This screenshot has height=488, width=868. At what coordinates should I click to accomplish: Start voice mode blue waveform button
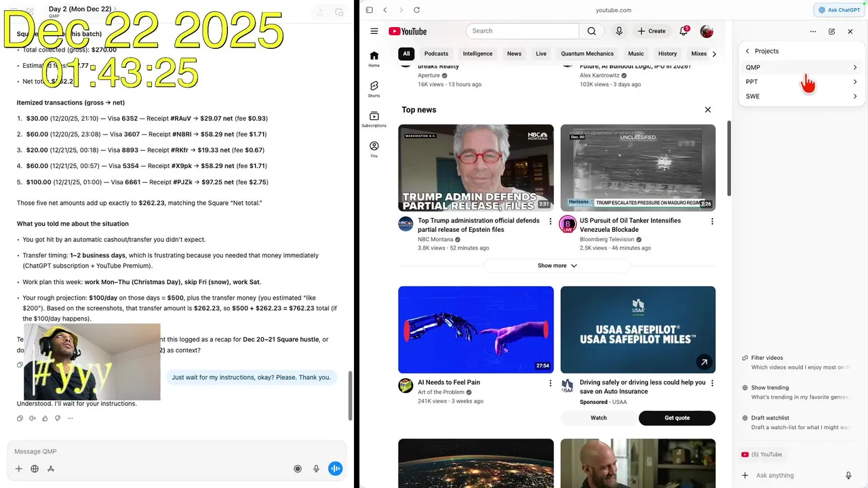coord(335,468)
